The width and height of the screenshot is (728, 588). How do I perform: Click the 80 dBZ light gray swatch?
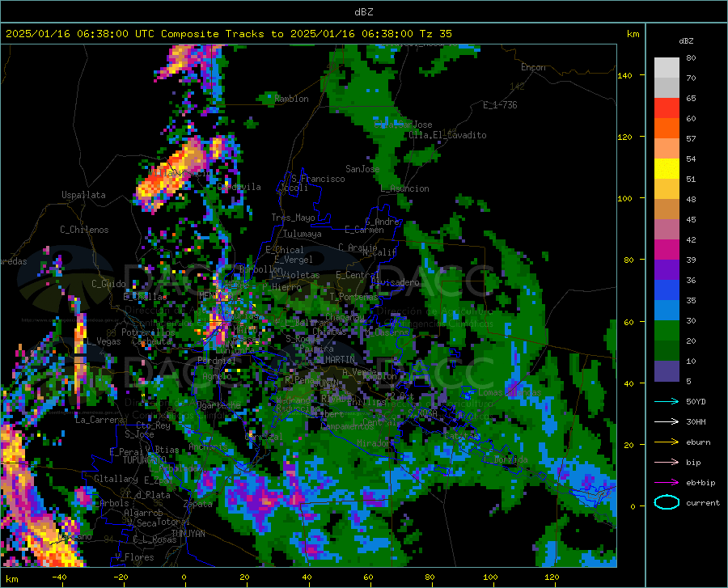[x=667, y=67]
